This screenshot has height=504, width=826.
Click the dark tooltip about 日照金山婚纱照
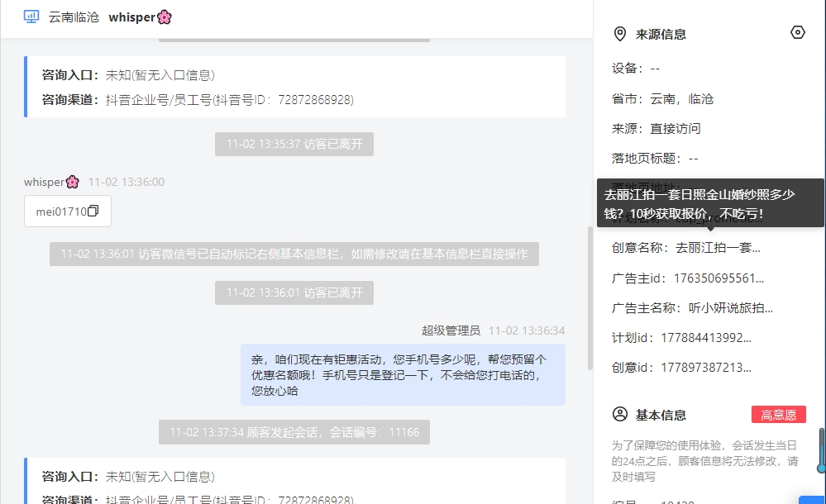(x=710, y=203)
